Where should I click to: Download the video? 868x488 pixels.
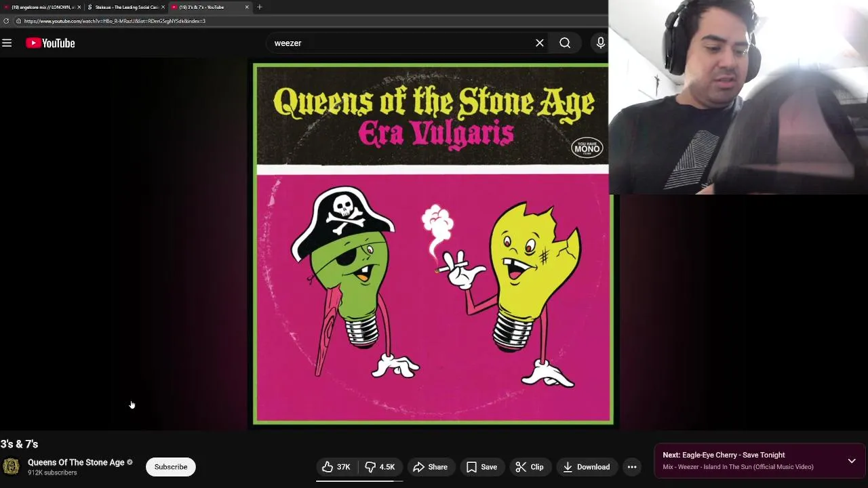coord(587,467)
